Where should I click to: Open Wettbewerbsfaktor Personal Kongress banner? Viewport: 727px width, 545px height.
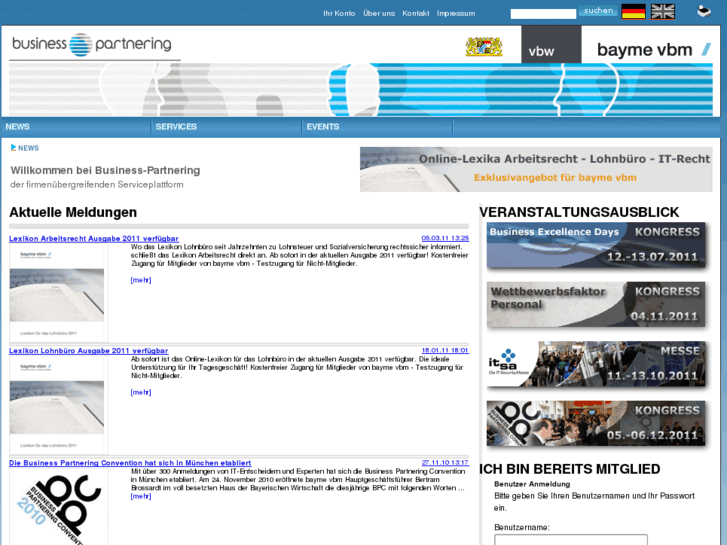click(596, 304)
